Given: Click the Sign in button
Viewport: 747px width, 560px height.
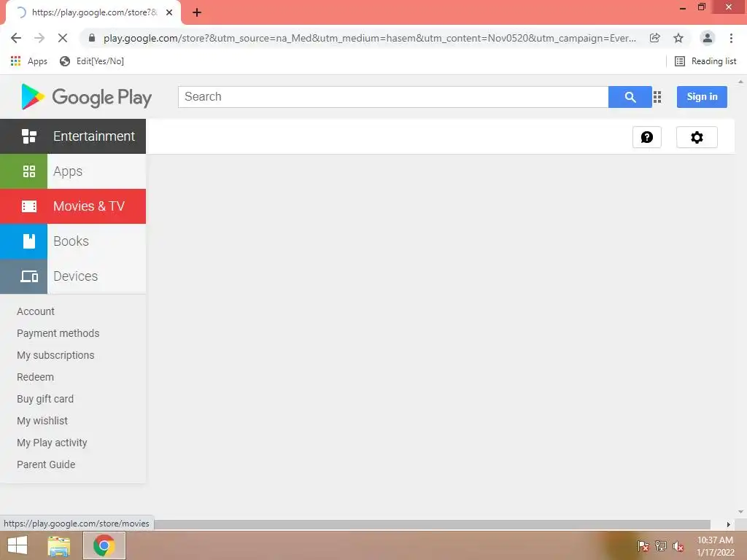Looking at the screenshot, I should pos(702,97).
